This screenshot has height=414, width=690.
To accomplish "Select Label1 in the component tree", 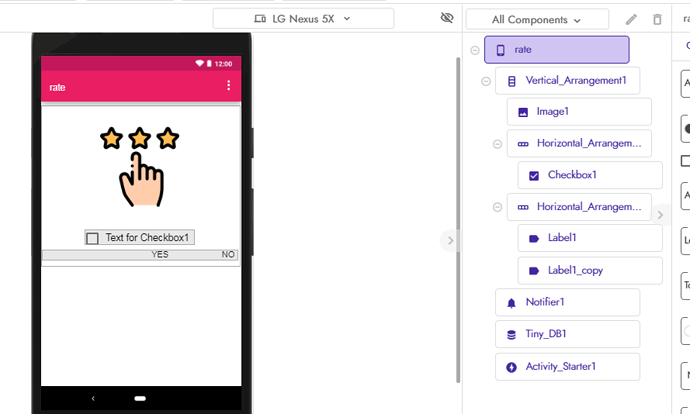I will click(x=590, y=238).
